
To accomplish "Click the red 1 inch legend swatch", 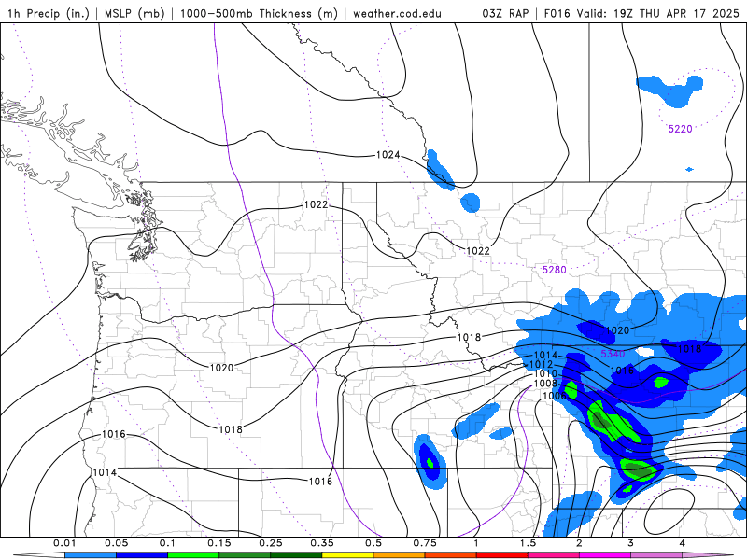I will (502, 555).
